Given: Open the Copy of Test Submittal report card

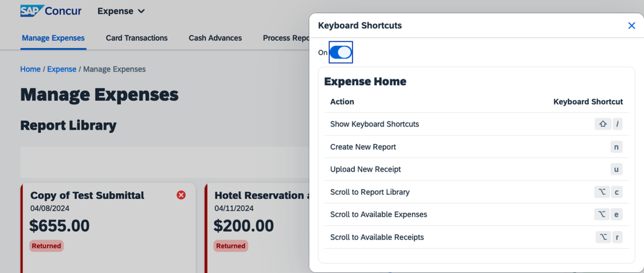Looking at the screenshot, I should pos(108,228).
